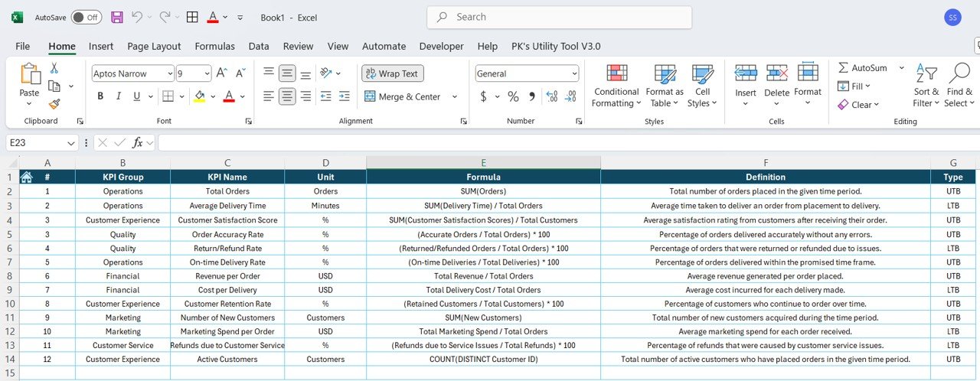Click the Decrease Indent icon
The width and height of the screenshot is (980, 381).
[325, 96]
